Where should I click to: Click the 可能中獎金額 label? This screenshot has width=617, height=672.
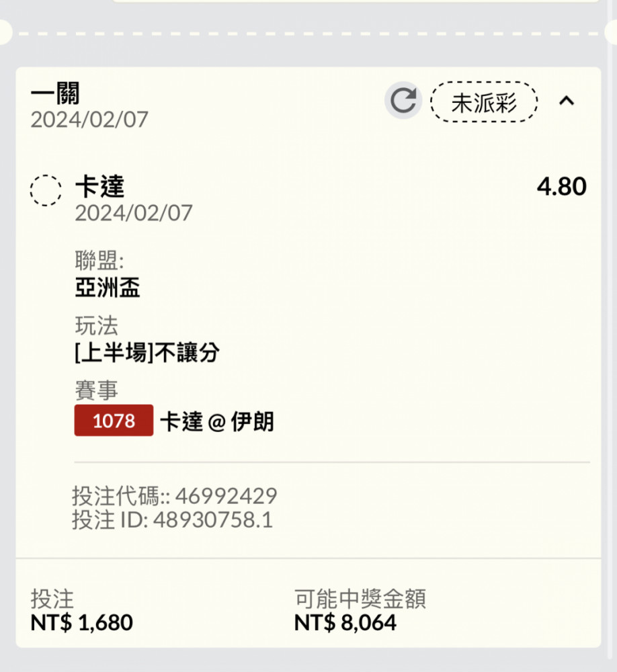360,598
